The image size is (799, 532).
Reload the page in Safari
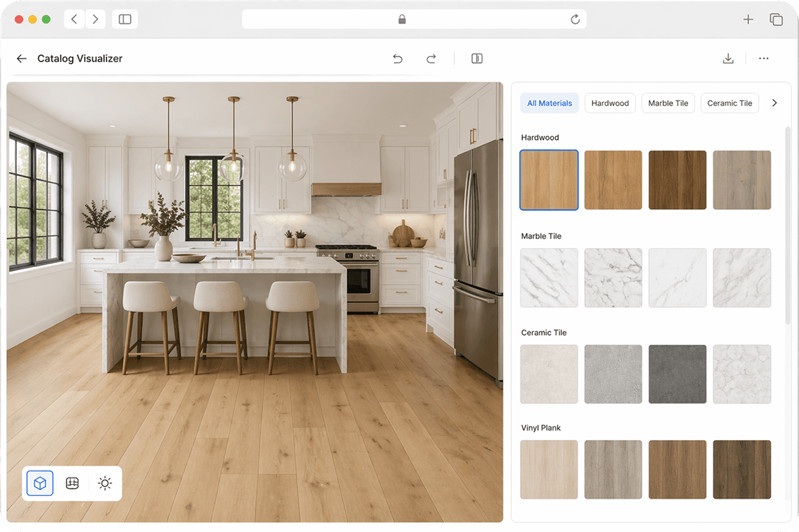pos(575,19)
